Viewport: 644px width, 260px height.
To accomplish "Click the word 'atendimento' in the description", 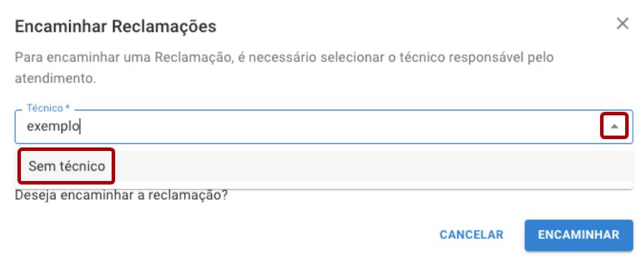I will 54,78.
